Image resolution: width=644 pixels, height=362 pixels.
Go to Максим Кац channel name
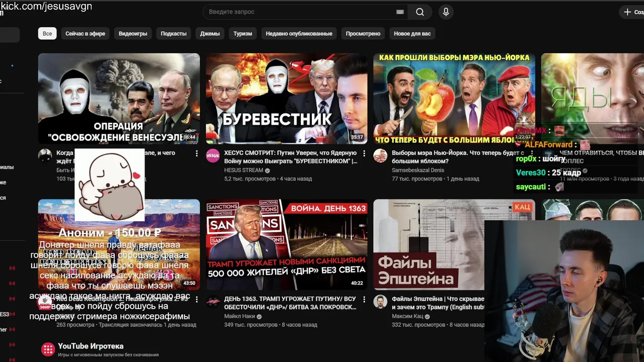pos(408,317)
